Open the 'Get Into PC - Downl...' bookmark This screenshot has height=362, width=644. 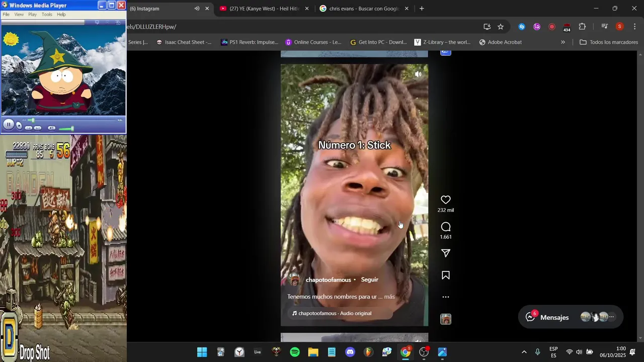pyautogui.click(x=378, y=42)
